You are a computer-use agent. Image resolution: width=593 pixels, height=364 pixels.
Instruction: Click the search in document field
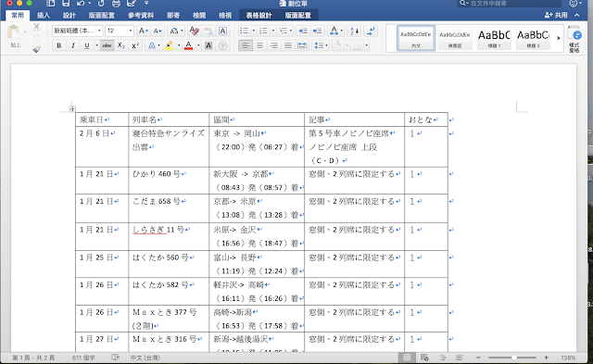510,4
